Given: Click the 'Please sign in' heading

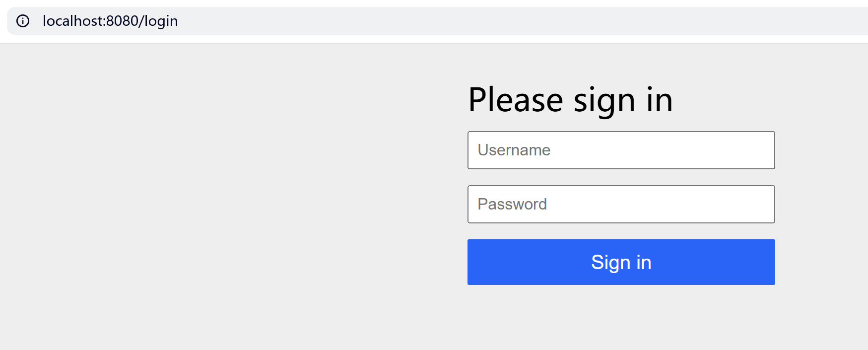Looking at the screenshot, I should point(570,100).
